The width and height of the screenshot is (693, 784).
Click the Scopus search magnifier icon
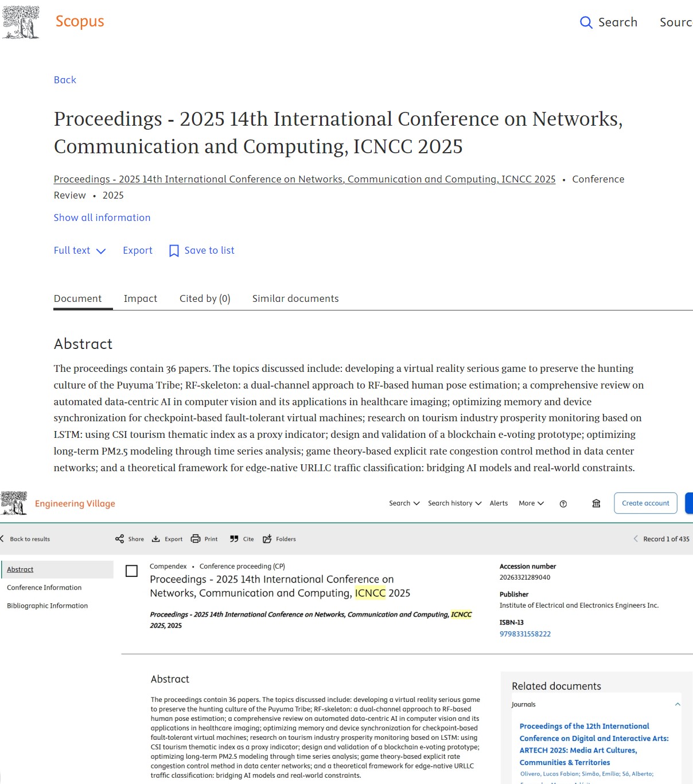pyautogui.click(x=586, y=22)
